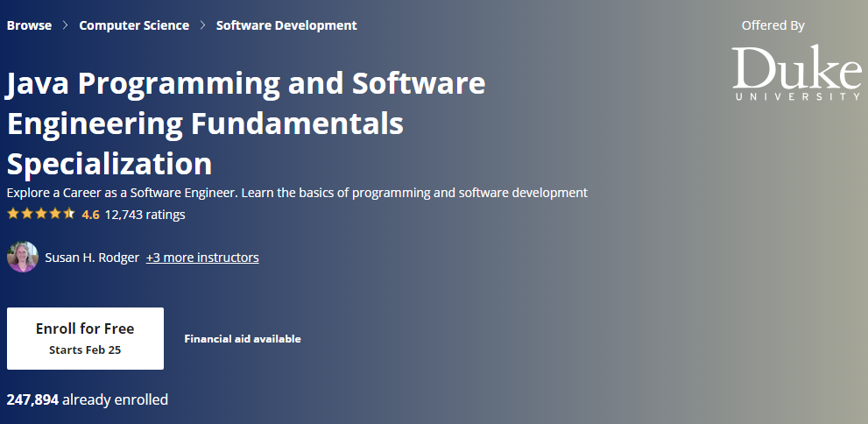This screenshot has height=424, width=868.
Task: Click the Offered By label
Action: 773,25
